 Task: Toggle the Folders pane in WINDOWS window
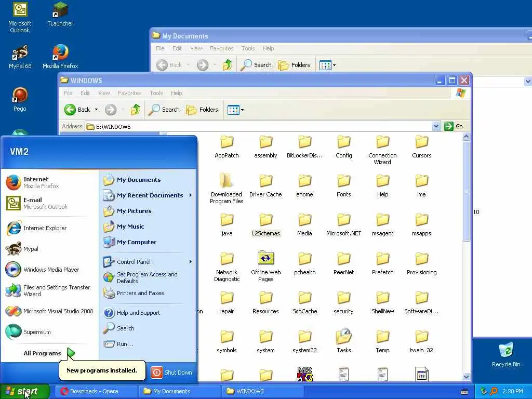coord(202,110)
